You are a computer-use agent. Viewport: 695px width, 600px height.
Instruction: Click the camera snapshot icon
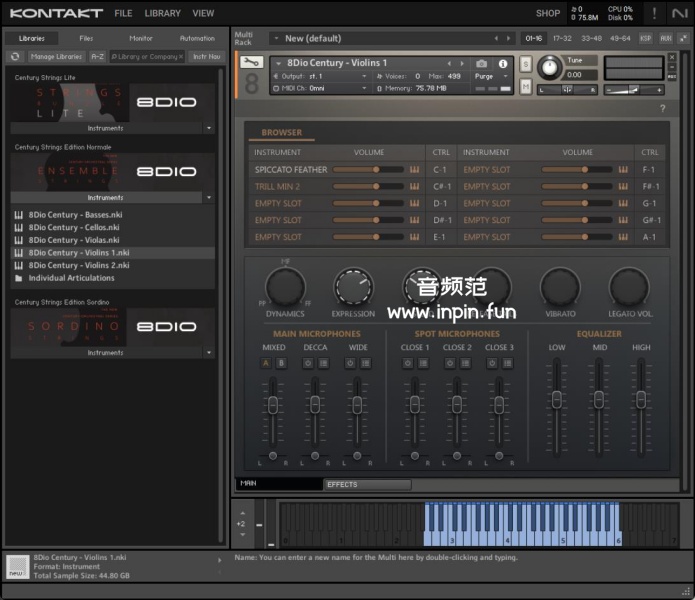pyautogui.click(x=482, y=64)
